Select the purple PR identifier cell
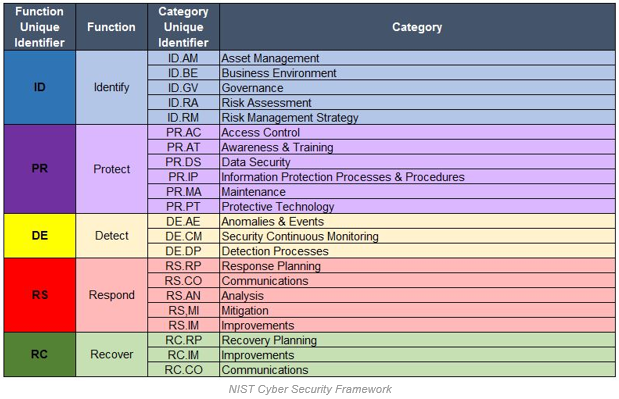This screenshot has width=619, height=399. point(39,169)
